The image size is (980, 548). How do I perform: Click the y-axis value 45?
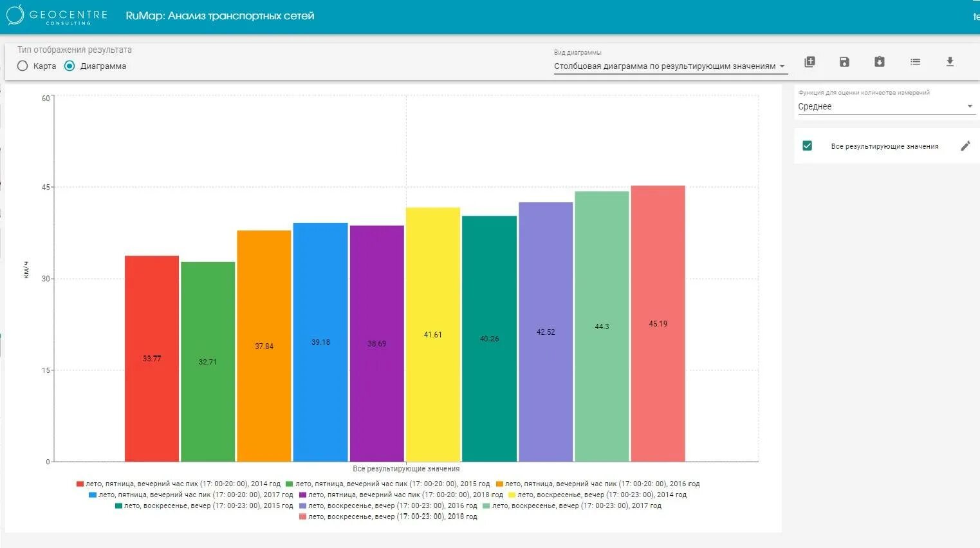click(x=46, y=187)
